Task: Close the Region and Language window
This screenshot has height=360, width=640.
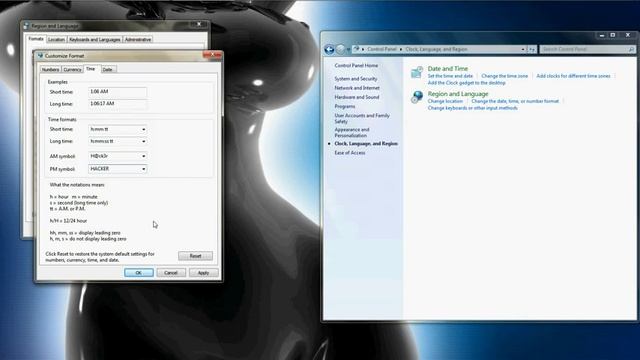Action: click(x=199, y=24)
